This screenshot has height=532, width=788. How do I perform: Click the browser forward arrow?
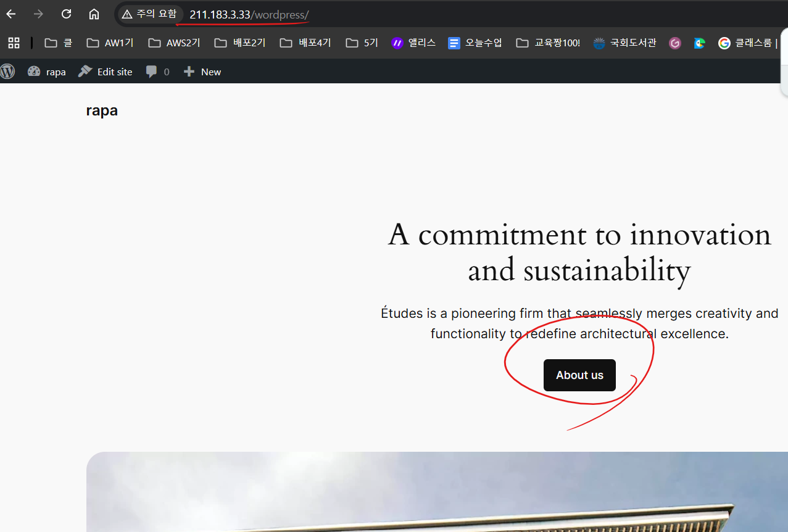38,14
